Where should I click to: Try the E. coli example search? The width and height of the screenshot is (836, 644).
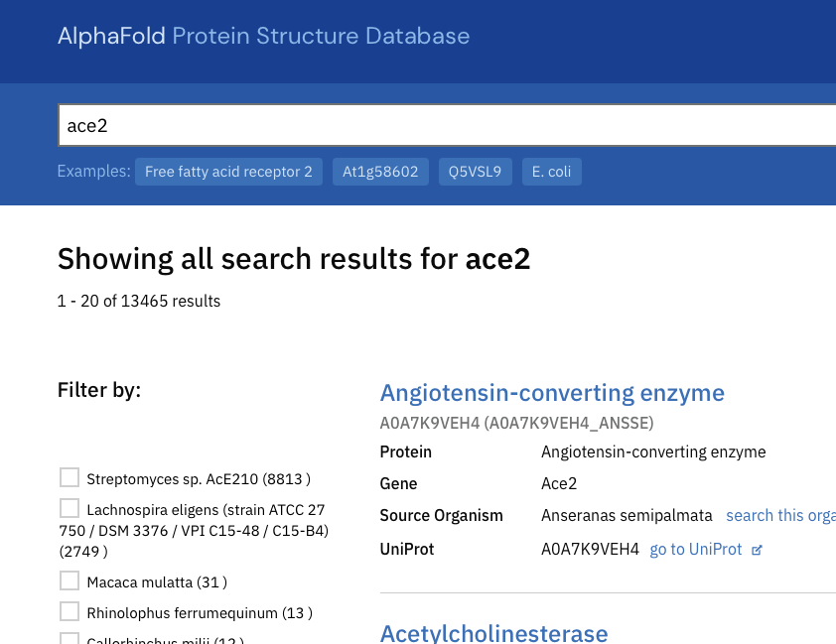pyautogui.click(x=552, y=172)
